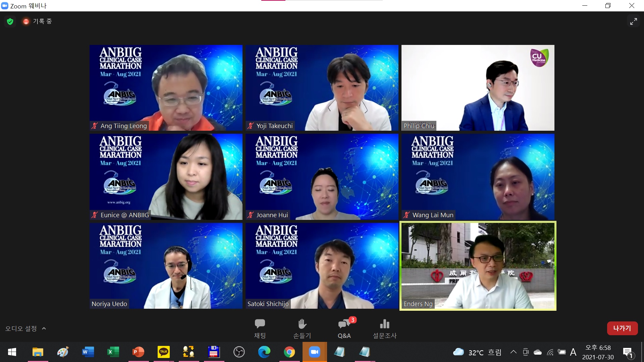Open the red floppy-disk app on taskbar
Screen dimensions: 644x362
(214, 352)
